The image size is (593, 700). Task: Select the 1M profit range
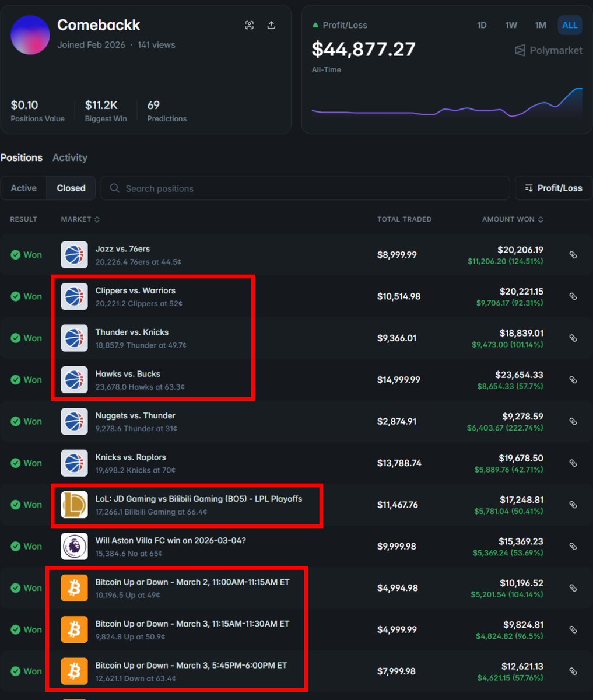pos(541,25)
